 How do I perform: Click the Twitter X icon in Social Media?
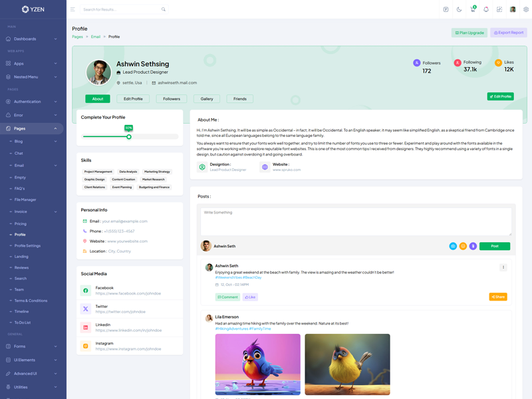[86, 309]
